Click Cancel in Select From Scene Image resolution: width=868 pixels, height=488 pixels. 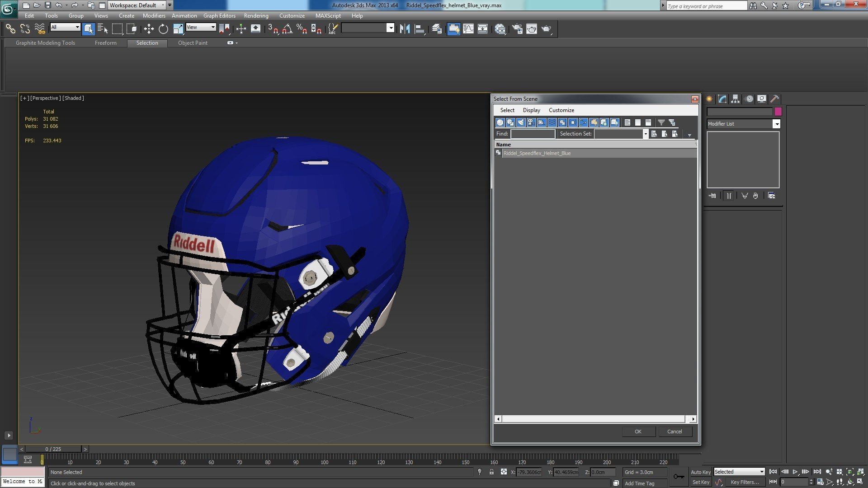tap(675, 432)
